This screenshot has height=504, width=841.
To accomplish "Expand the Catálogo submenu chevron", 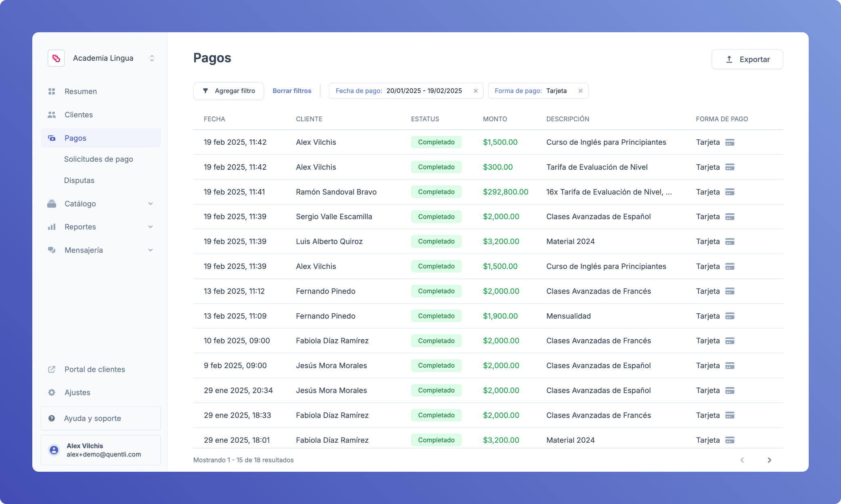I will coord(151,204).
